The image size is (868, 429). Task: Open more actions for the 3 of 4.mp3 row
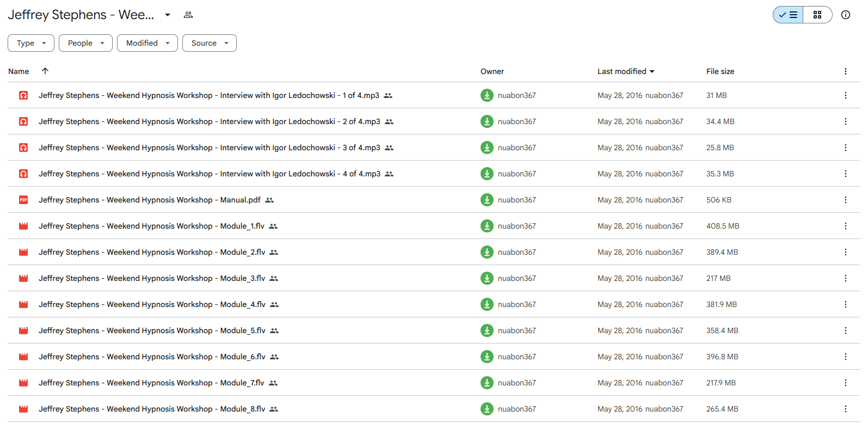coord(846,148)
